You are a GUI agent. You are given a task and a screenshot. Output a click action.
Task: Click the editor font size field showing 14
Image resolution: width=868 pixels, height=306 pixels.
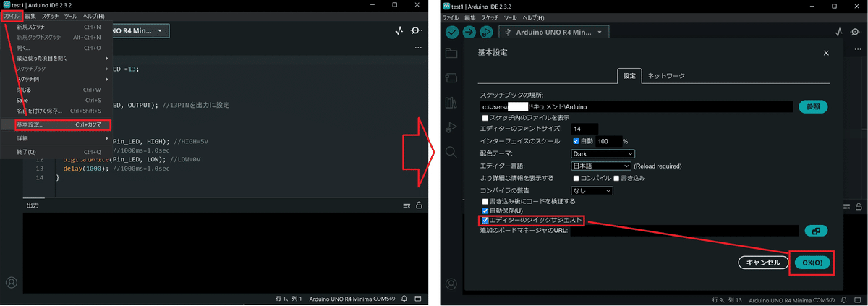point(584,129)
